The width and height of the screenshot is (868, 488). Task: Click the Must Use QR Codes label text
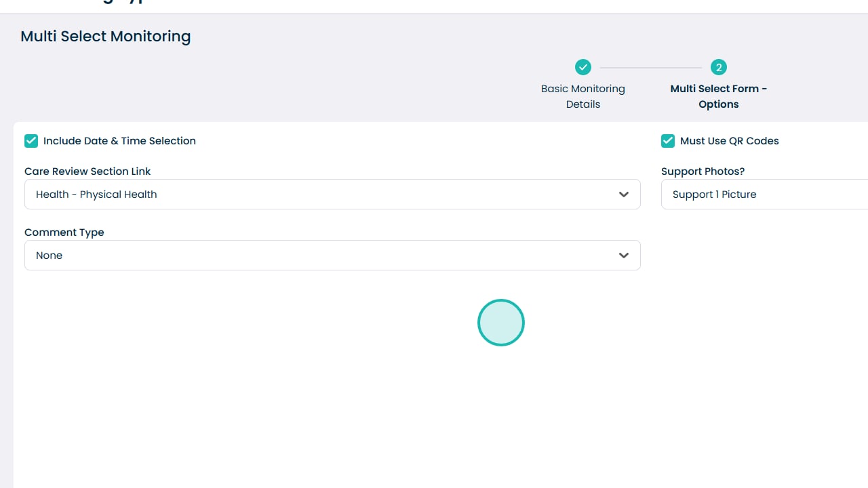729,141
